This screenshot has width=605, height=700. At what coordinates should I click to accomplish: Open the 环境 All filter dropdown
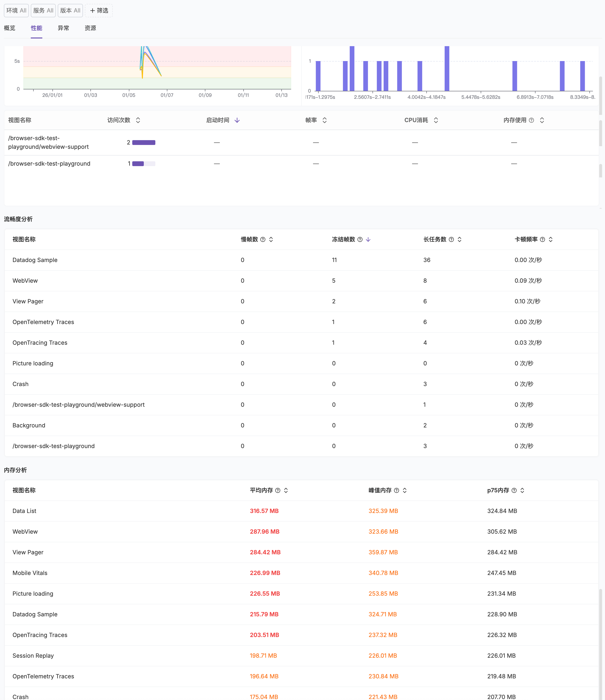[16, 11]
